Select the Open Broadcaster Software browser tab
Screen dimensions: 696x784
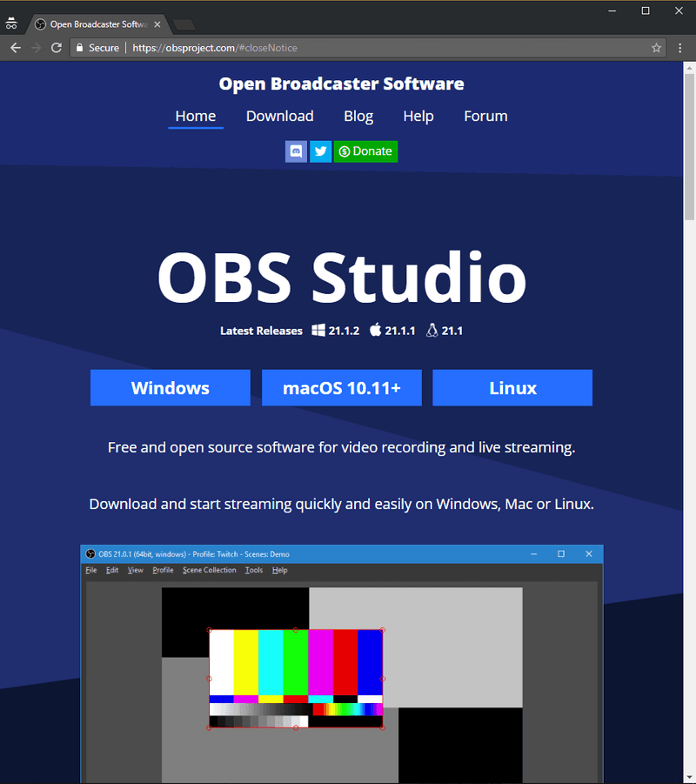coord(98,24)
